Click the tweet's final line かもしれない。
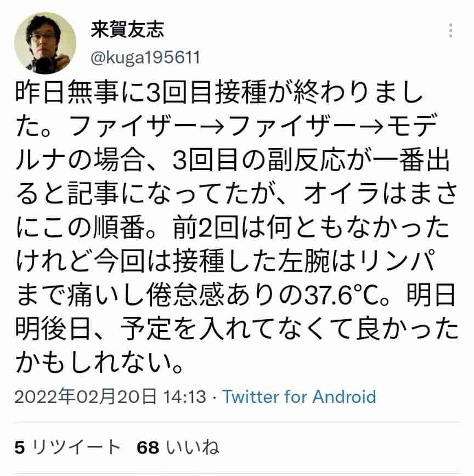 tap(100, 362)
